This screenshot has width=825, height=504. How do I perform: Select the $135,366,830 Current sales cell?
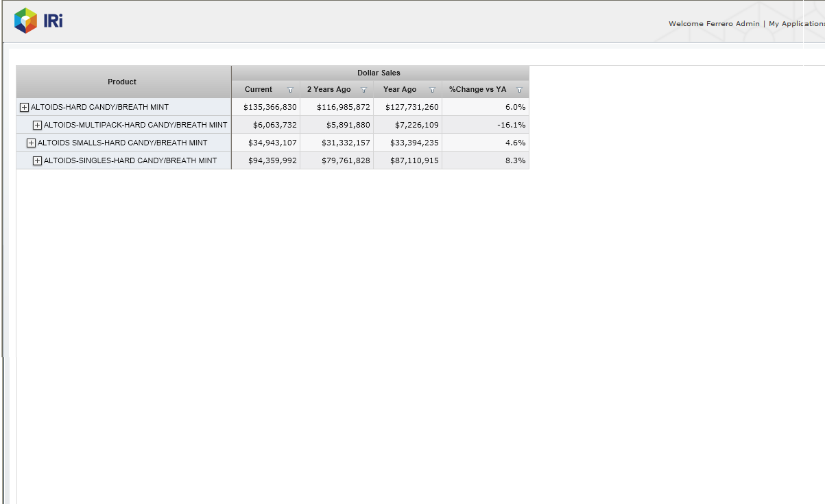pos(270,107)
